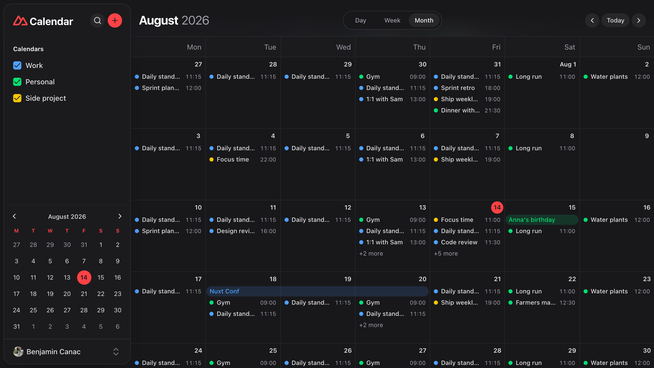Open Water plants event on Sunday 2

point(616,77)
